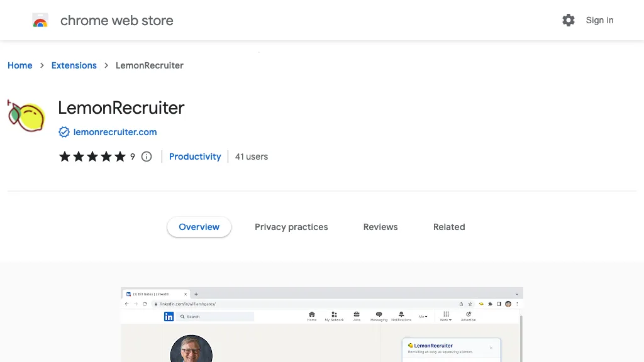This screenshot has height=362, width=644.
Task: Expand the Me dropdown in the preview
Action: pyautogui.click(x=423, y=317)
